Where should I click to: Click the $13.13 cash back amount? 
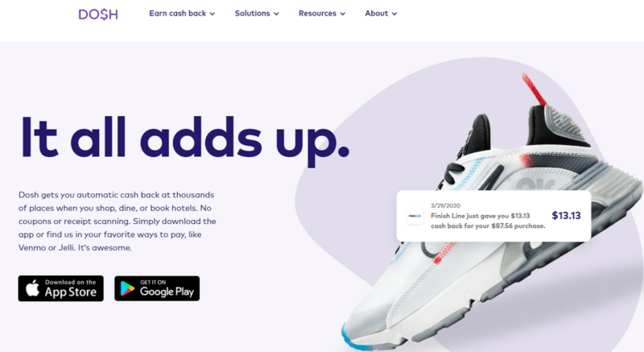click(x=566, y=216)
